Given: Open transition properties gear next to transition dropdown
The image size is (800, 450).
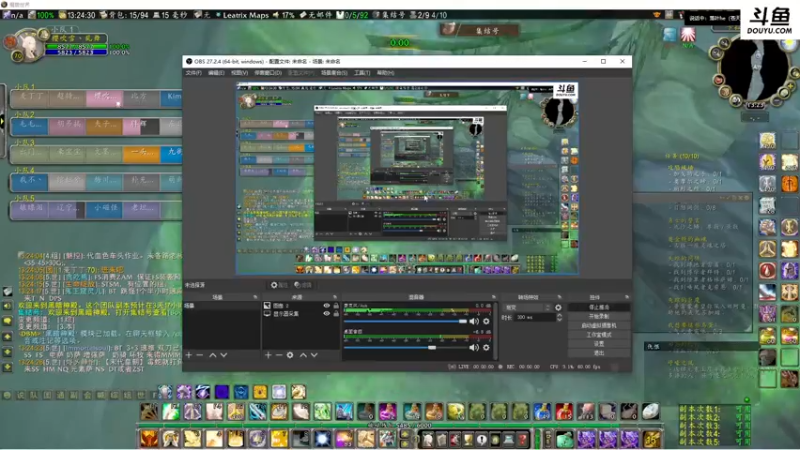Looking at the screenshot, I should coord(558,308).
